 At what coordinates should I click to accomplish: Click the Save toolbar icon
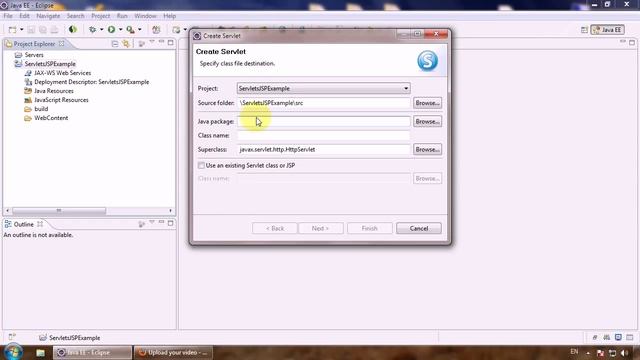pos(31,30)
